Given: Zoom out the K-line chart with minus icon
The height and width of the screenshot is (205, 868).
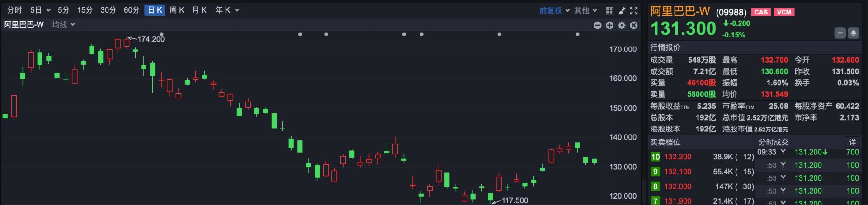Looking at the screenshot, I should pyautogui.click(x=597, y=25).
